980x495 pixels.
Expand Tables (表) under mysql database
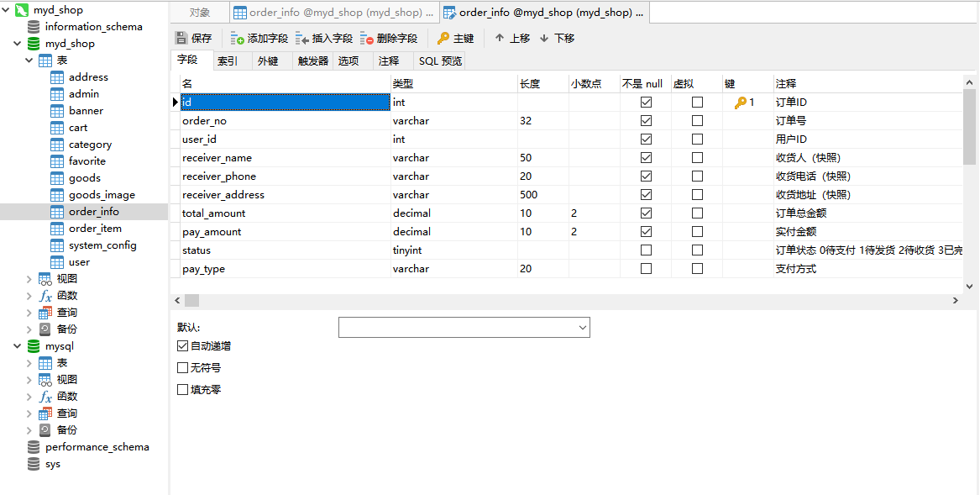tap(29, 363)
